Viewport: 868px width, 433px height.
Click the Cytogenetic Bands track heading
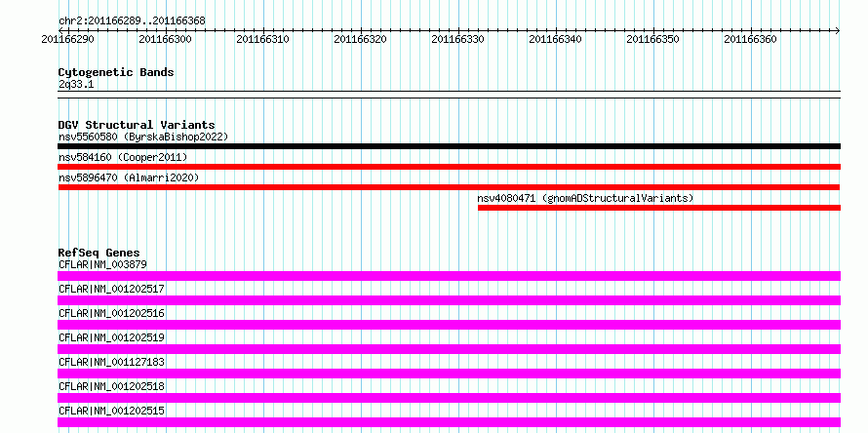click(x=116, y=72)
